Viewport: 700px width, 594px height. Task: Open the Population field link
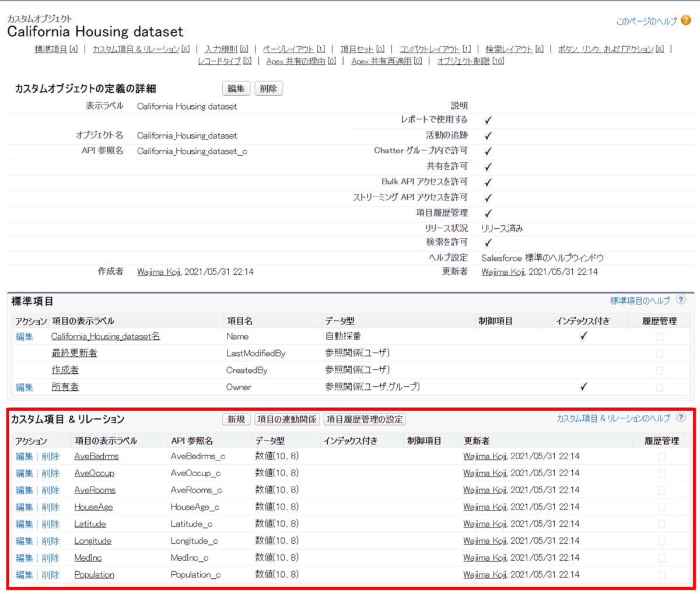click(94, 575)
